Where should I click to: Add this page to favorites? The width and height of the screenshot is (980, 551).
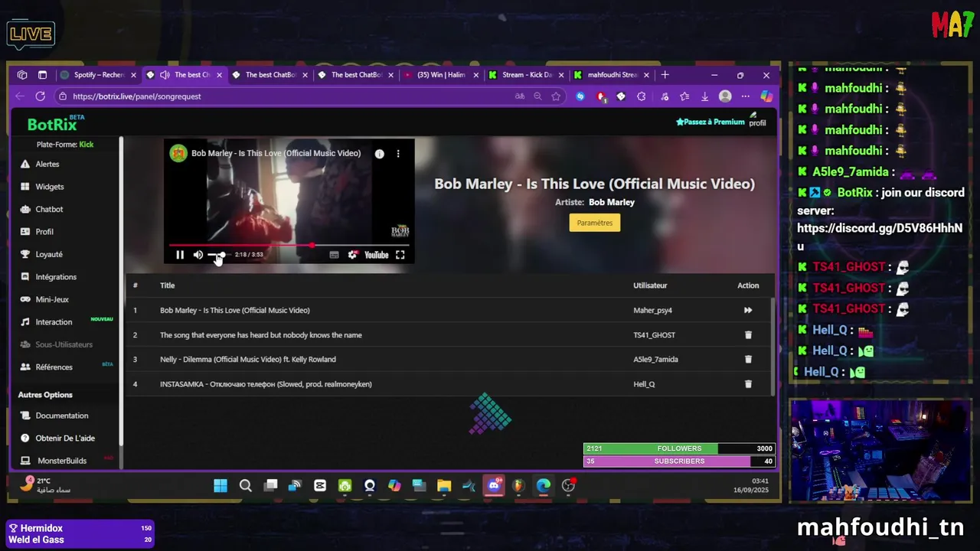556,96
